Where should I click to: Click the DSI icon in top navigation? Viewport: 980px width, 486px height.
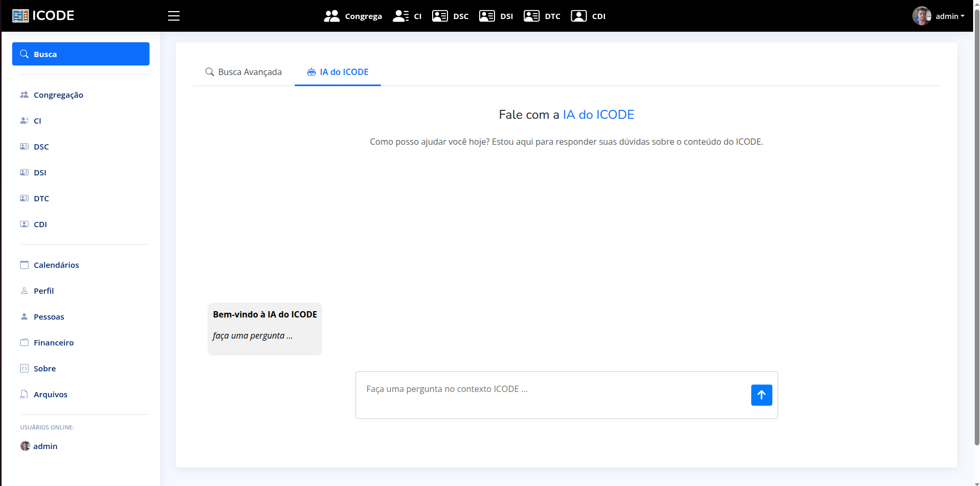[486, 16]
